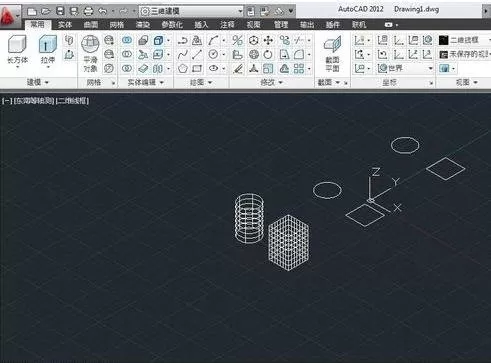Click the Redo arrow icon

tap(123, 12)
